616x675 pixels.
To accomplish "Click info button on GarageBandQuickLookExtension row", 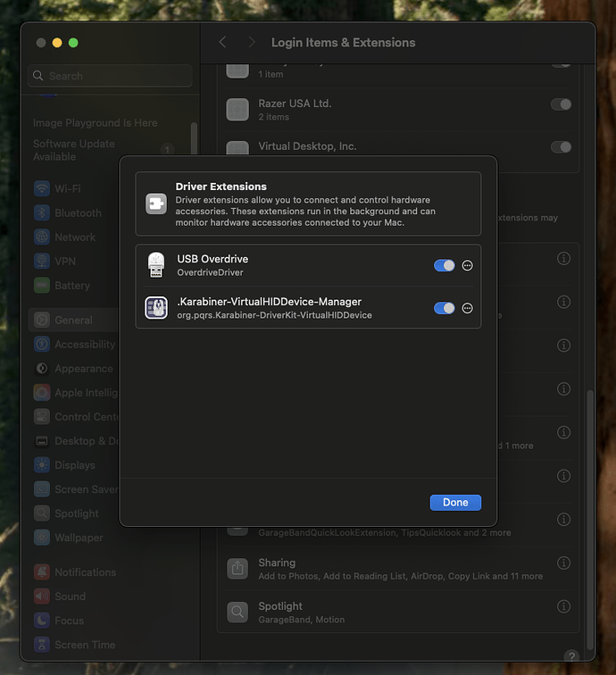I will coord(563,519).
